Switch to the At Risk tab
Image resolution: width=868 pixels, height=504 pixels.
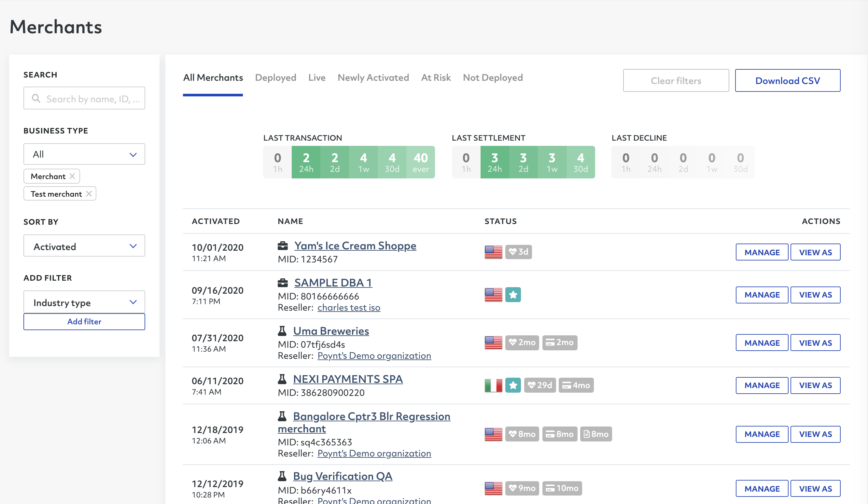coord(436,77)
